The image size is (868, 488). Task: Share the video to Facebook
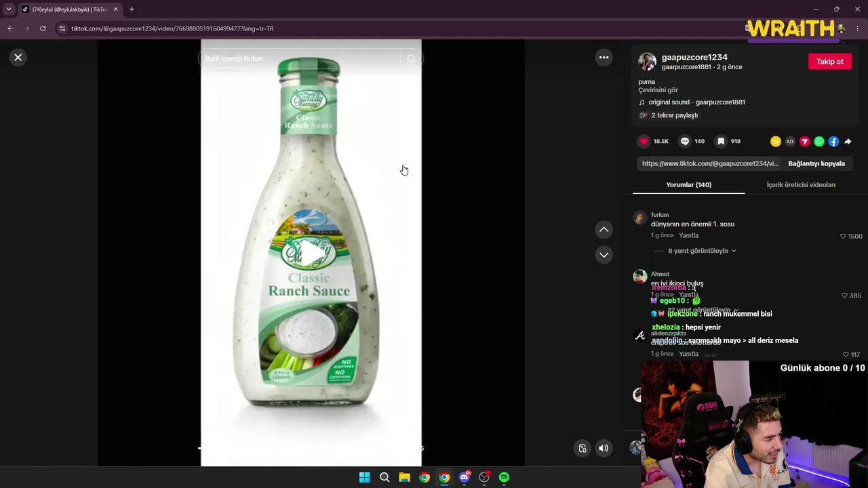click(x=833, y=142)
